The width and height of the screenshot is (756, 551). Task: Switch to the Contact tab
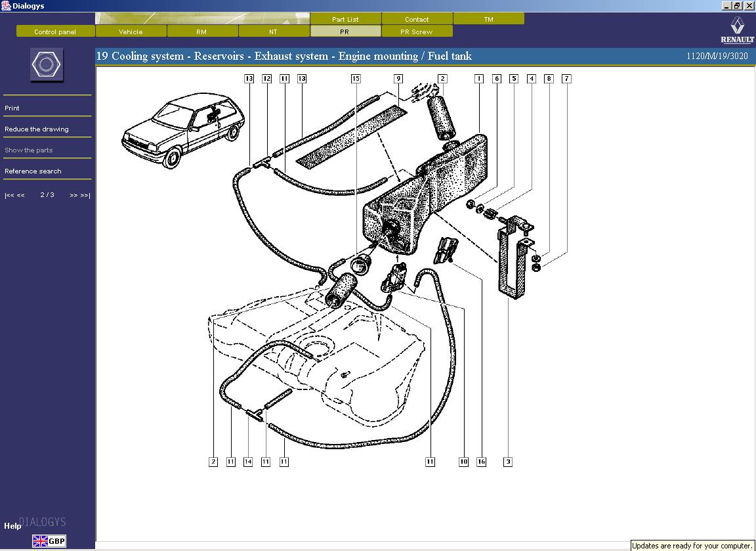click(x=417, y=19)
